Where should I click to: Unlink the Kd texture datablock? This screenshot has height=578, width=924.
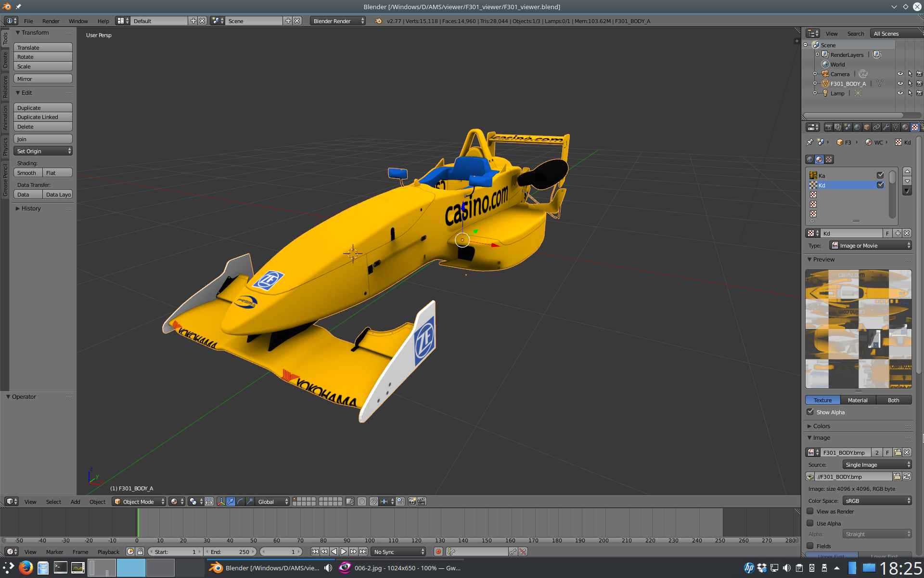tap(907, 233)
